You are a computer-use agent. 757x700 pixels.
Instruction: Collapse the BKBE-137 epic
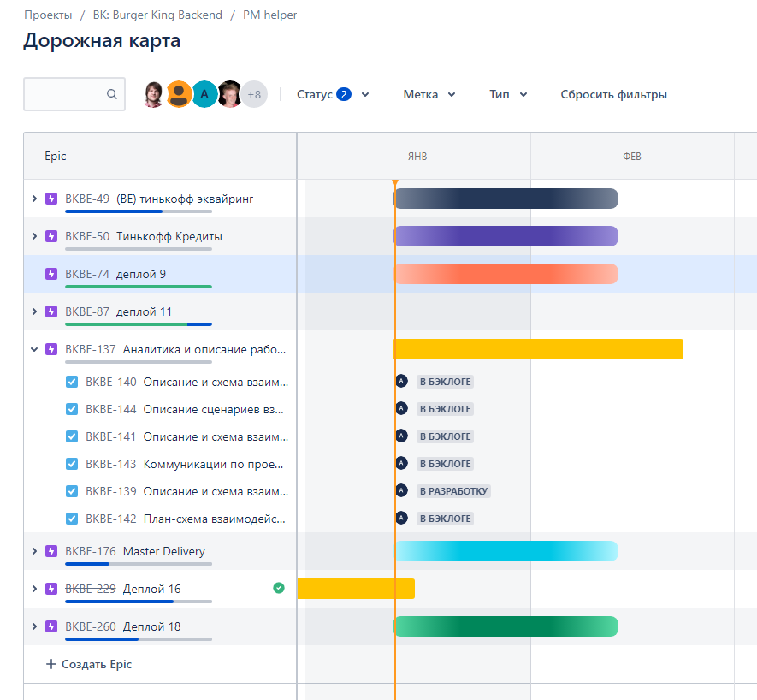point(34,349)
